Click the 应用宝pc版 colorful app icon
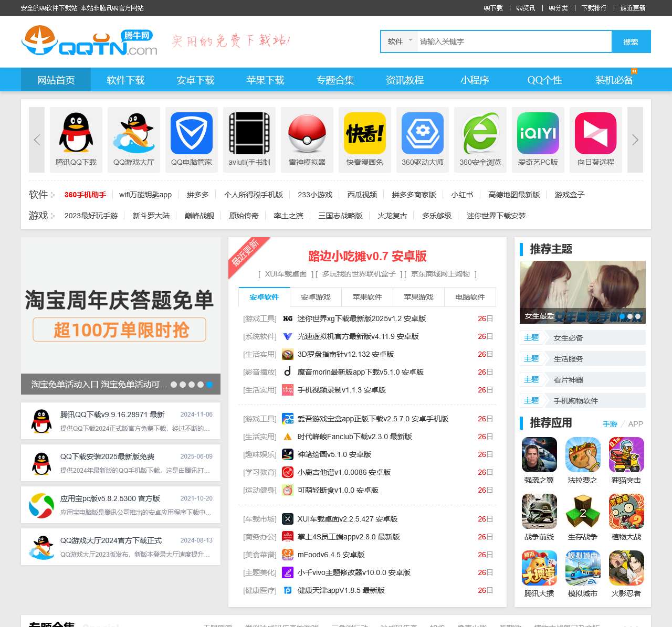 41,505
